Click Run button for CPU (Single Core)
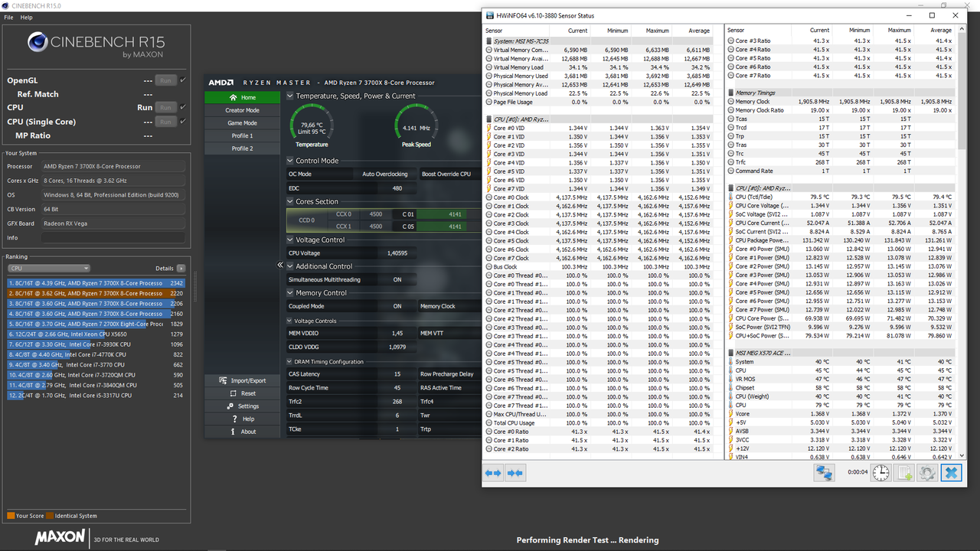Screen dimensions: 980x551 point(165,122)
